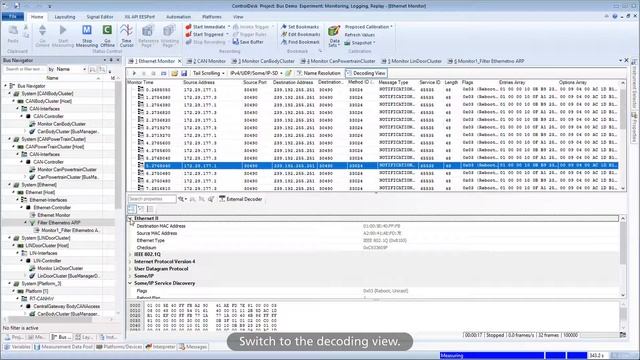Image resolution: width=640 pixels, height=360 pixels.
Task: Click the edit filter pencil icon next to IPv4/UDP/Some/IP-SD
Action: coord(288,73)
